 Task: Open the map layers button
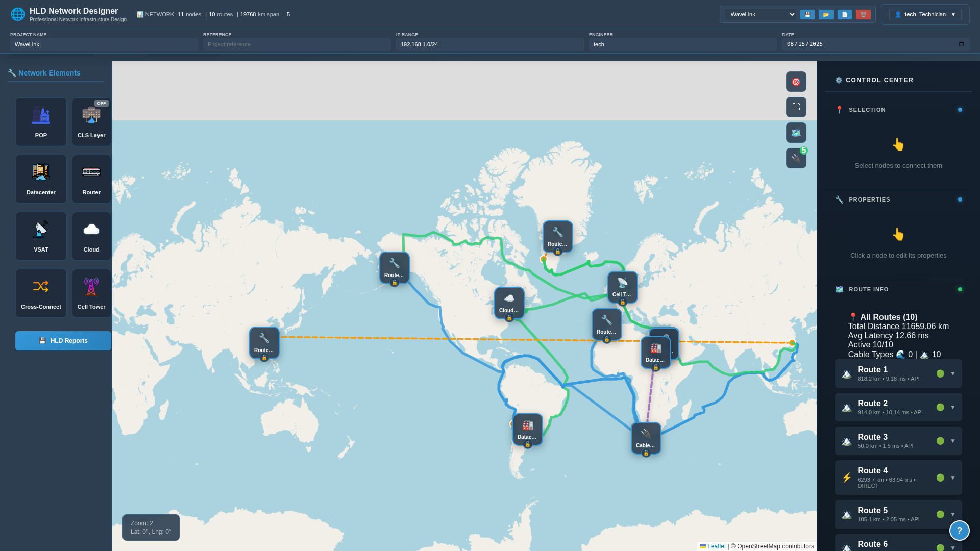coord(796,133)
